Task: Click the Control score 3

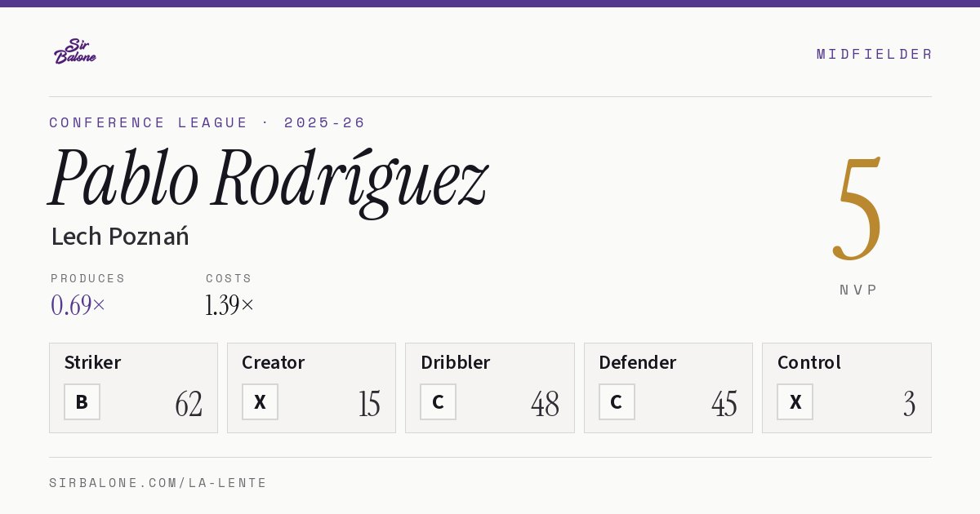Action: [909, 404]
